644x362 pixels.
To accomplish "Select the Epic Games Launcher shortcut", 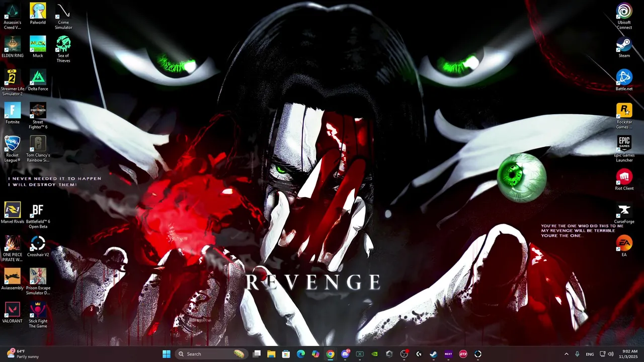I will pyautogui.click(x=624, y=149).
